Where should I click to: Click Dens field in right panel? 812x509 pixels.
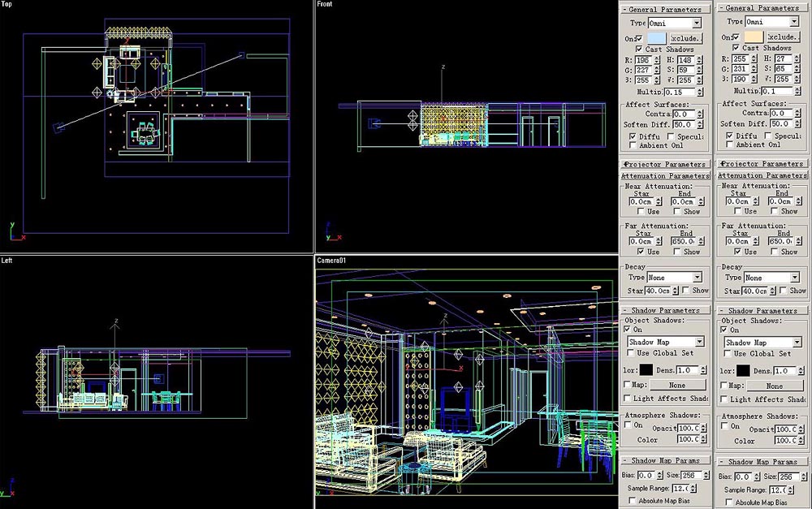(x=785, y=371)
